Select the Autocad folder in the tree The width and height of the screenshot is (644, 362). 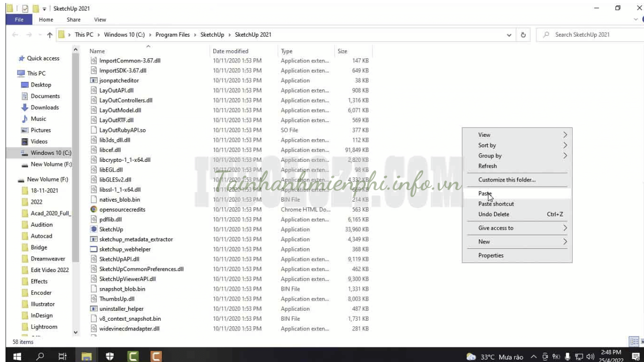click(41, 236)
